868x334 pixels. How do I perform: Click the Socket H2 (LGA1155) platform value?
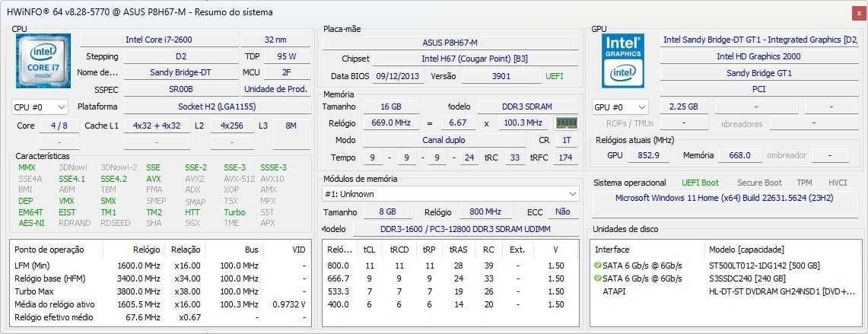click(x=217, y=107)
